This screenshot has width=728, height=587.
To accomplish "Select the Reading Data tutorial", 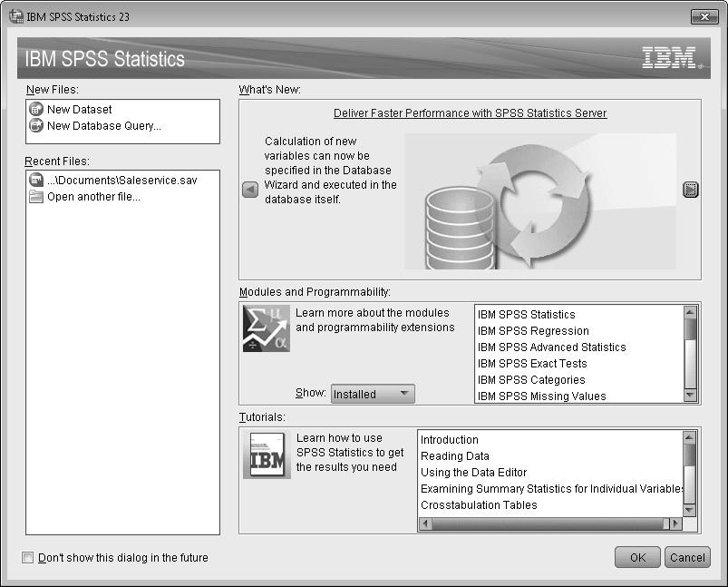I will [x=455, y=456].
